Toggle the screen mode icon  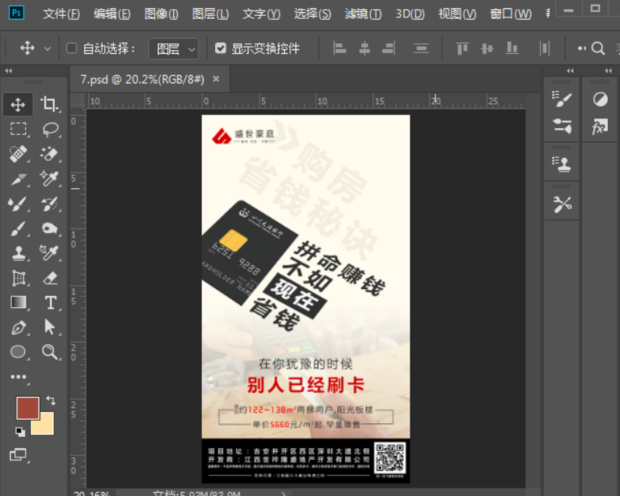click(18, 455)
